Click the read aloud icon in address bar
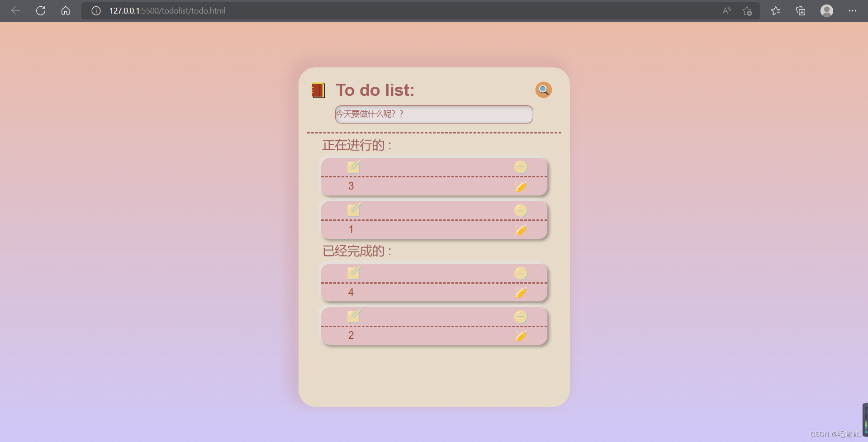Viewport: 868px width, 442px height. pyautogui.click(x=726, y=10)
